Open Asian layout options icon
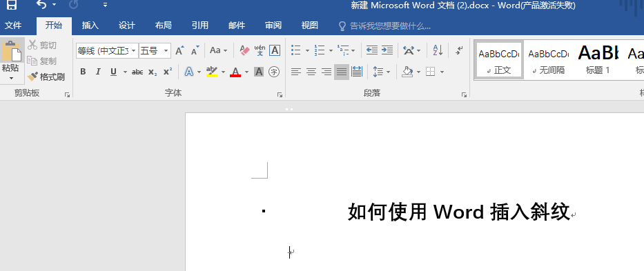 [x=408, y=50]
